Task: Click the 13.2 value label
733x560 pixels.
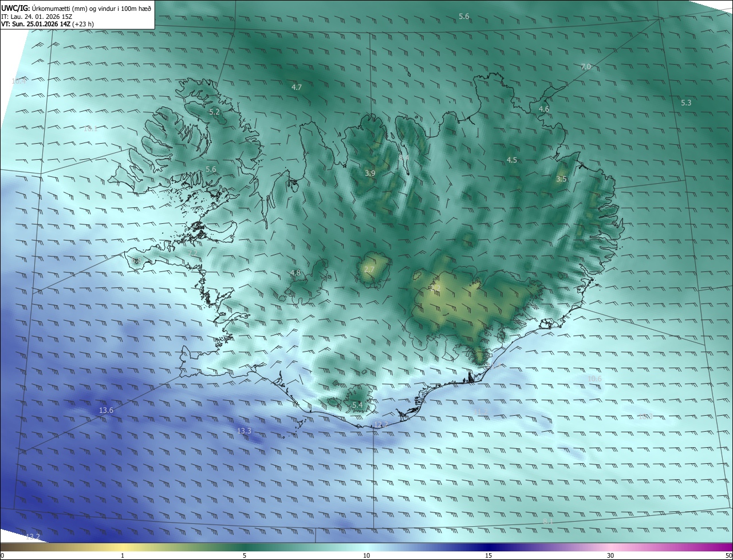Action: click(x=33, y=537)
